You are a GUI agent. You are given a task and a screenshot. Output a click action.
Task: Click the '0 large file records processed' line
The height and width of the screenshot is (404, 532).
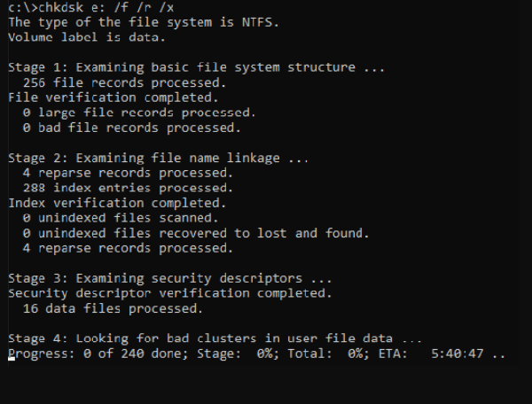point(139,113)
